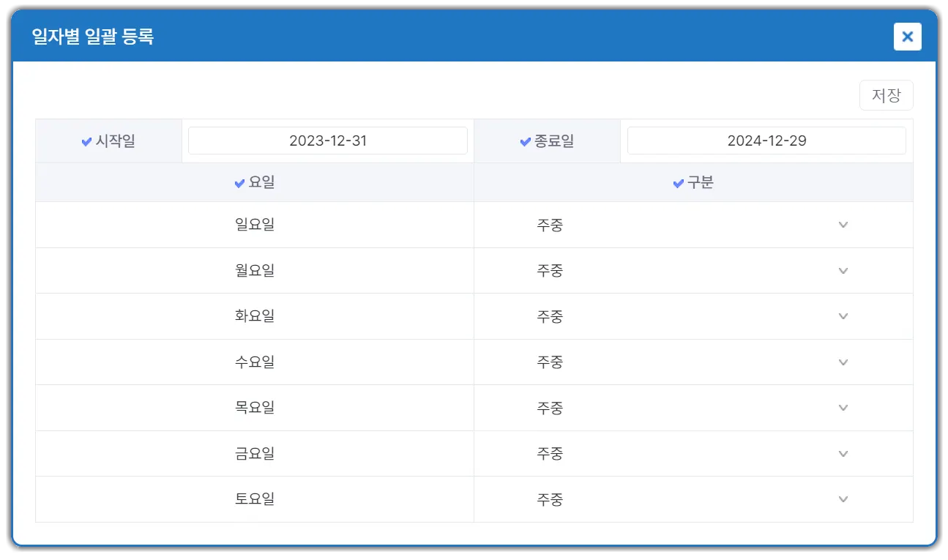Select the 목요일 row label
The height and width of the screenshot is (560, 948).
click(255, 408)
